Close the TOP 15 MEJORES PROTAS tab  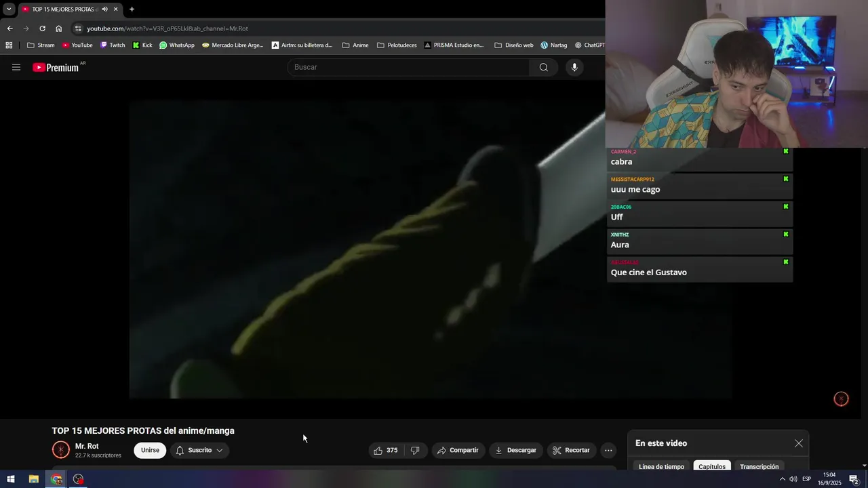[x=116, y=9]
